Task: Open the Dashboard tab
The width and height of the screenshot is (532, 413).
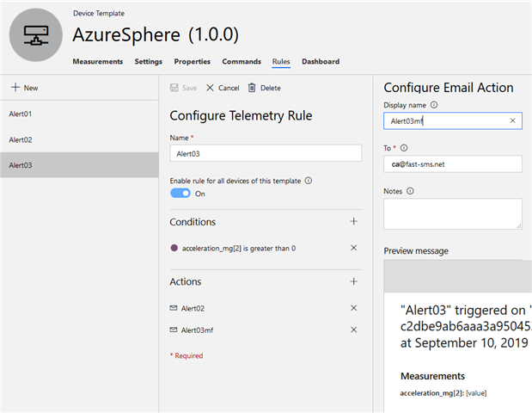Action: tap(321, 61)
